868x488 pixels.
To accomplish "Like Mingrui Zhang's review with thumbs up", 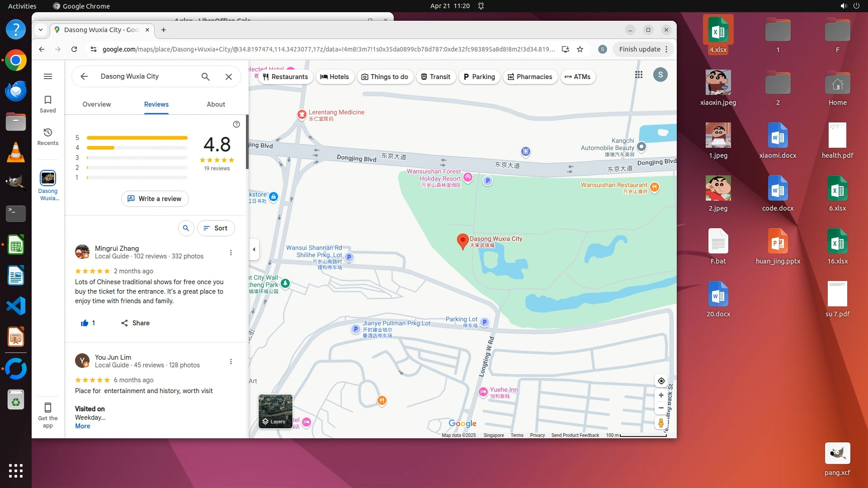I will (85, 323).
